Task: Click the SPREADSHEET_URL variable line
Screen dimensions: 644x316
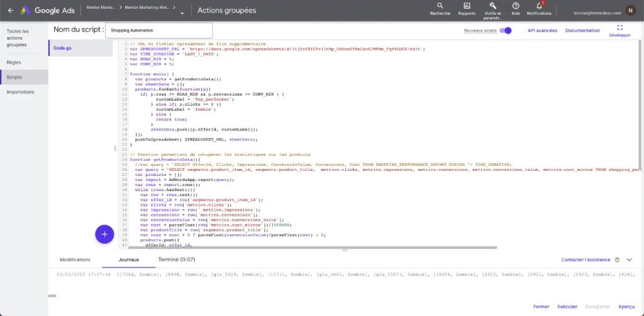Action: [x=277, y=49]
